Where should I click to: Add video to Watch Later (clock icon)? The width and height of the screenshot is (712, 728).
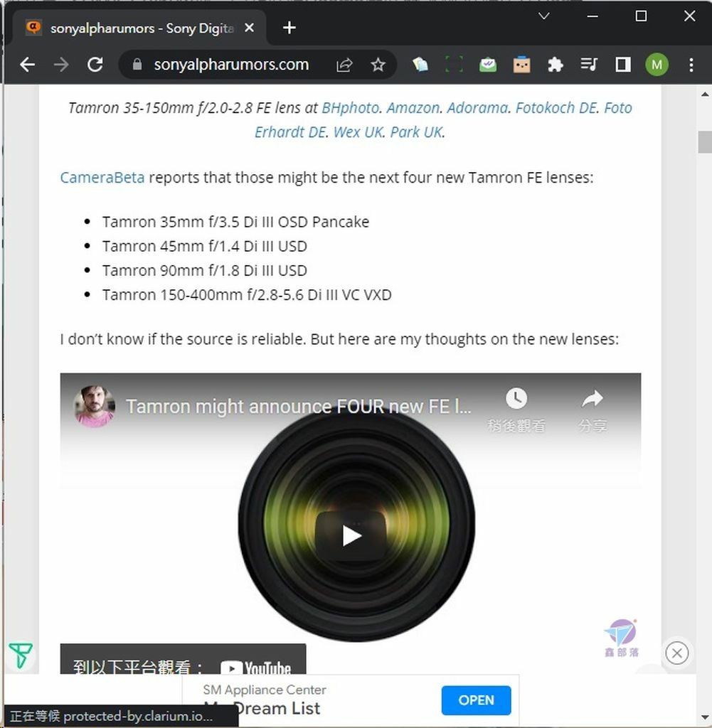tap(516, 398)
